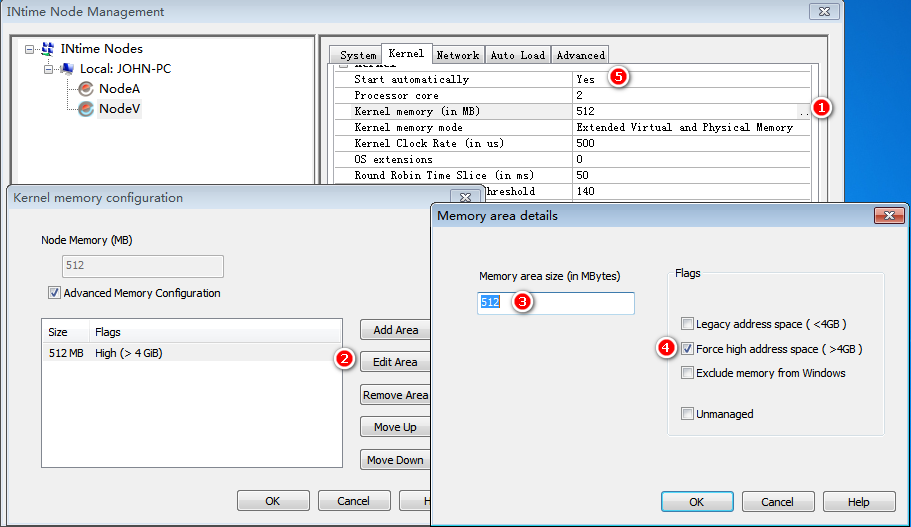Select Local: JOHN-PC tree item

pos(125,69)
